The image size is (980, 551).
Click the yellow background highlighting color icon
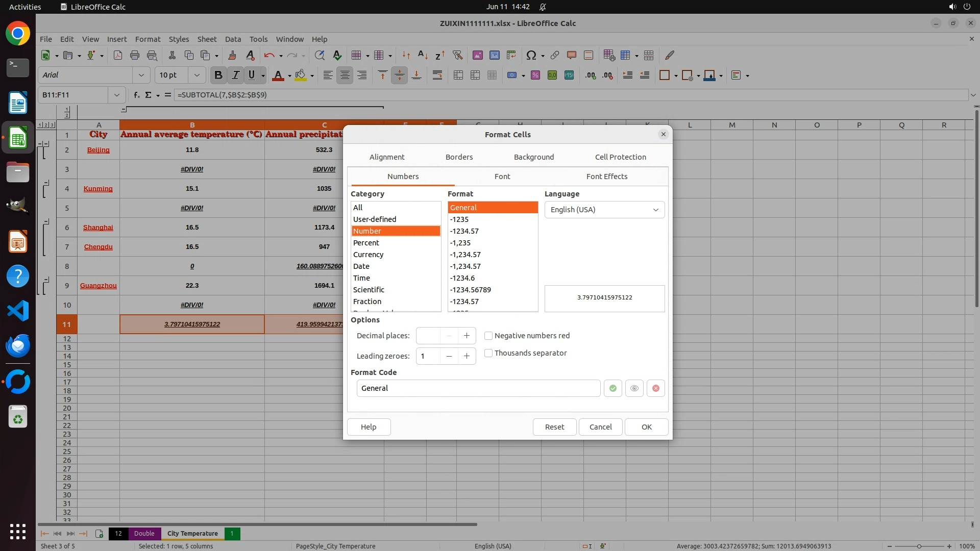click(301, 76)
